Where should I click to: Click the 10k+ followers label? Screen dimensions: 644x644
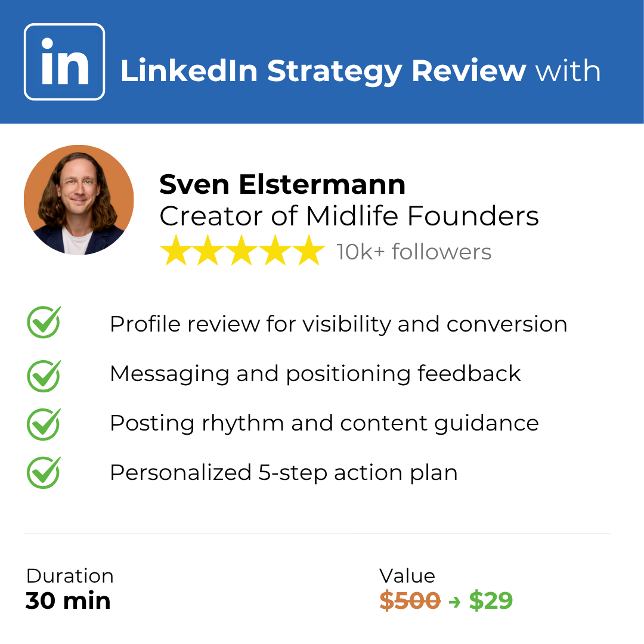point(414,252)
